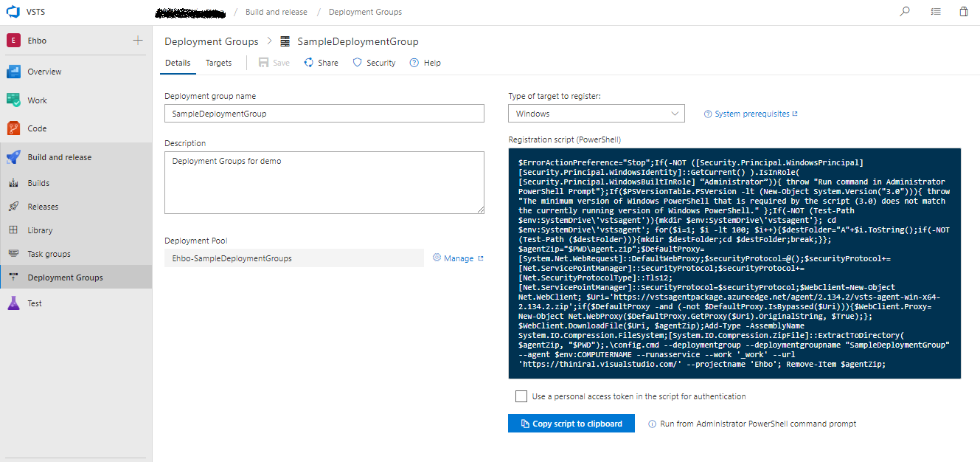Click the Code sidebar icon
Viewport: 980px width, 462px height.
(13, 128)
